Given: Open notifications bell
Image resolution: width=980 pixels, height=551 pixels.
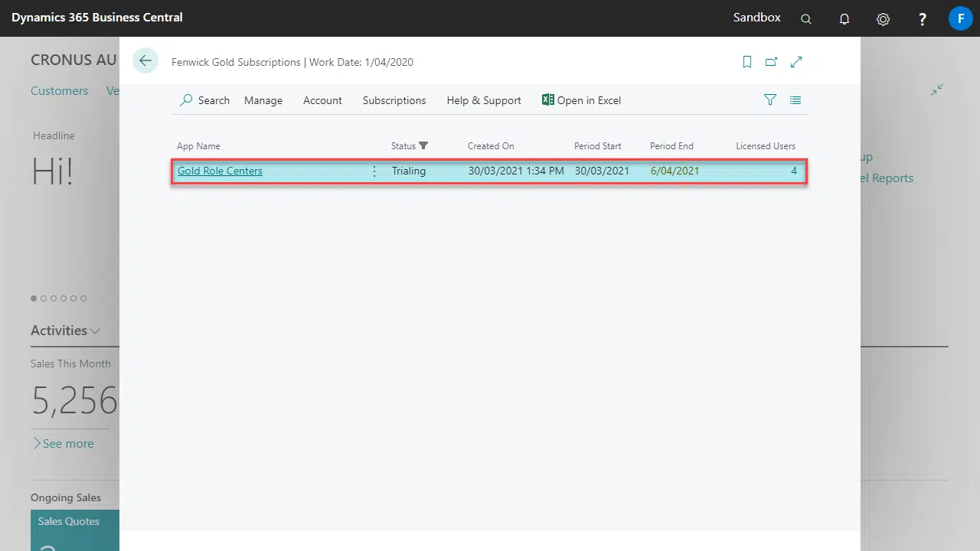Looking at the screenshot, I should [x=844, y=19].
